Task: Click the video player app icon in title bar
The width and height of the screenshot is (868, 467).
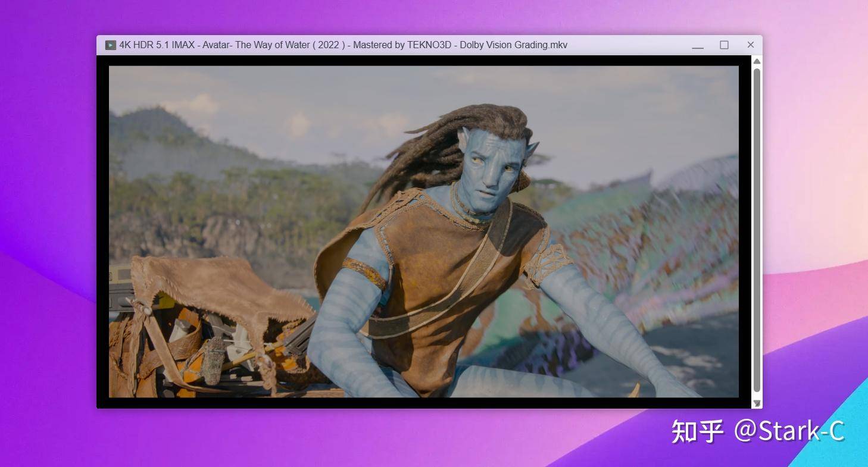Action: (110, 45)
